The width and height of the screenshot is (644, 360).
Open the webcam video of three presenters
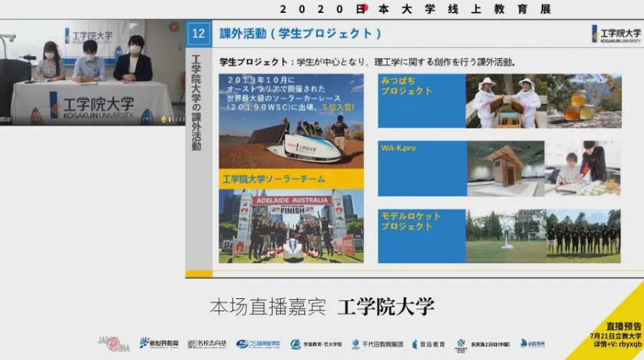pyautogui.click(x=92, y=72)
